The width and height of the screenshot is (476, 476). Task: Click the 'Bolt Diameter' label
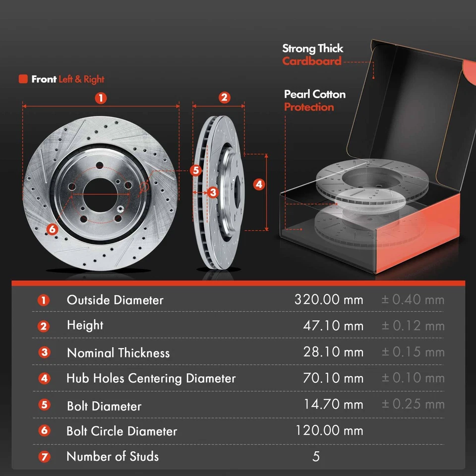click(x=104, y=406)
